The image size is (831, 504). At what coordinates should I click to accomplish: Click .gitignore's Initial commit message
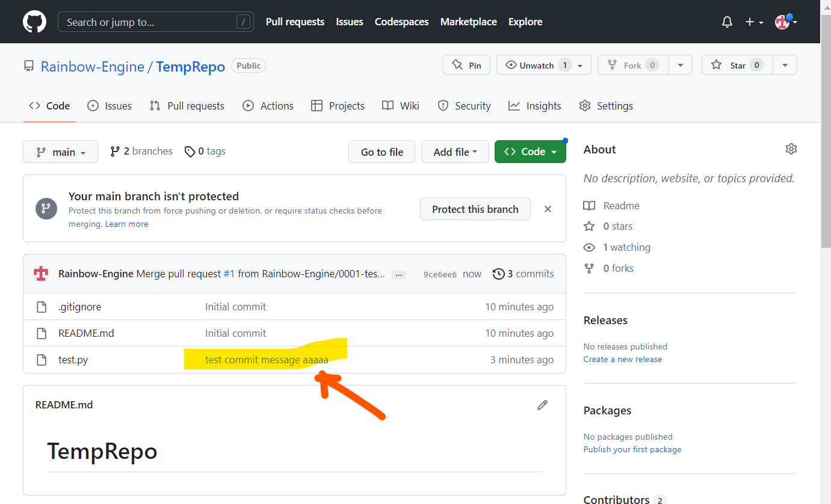(235, 307)
